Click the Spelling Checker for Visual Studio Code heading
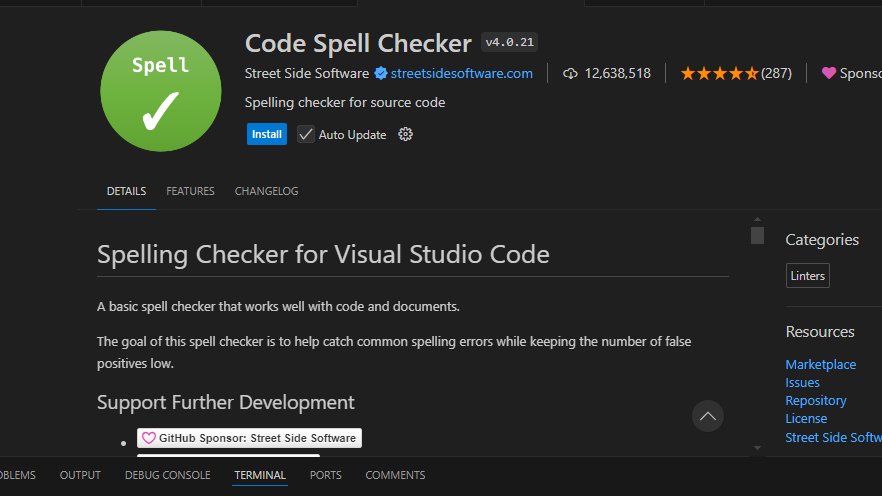This screenshot has width=882, height=496. pyautogui.click(x=323, y=255)
